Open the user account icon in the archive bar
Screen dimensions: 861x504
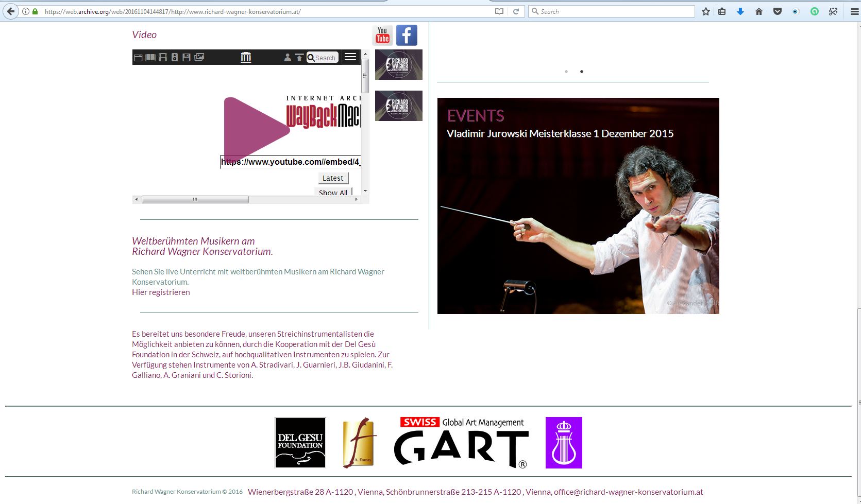[288, 57]
